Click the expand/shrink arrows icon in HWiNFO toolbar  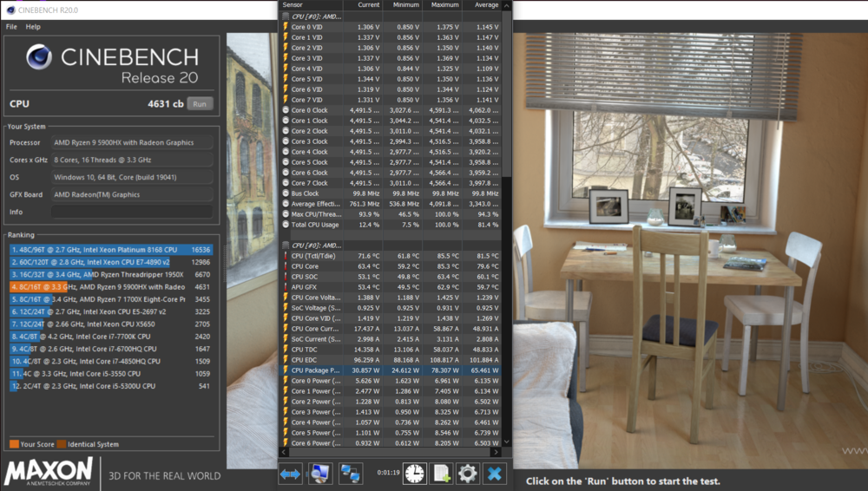point(291,474)
